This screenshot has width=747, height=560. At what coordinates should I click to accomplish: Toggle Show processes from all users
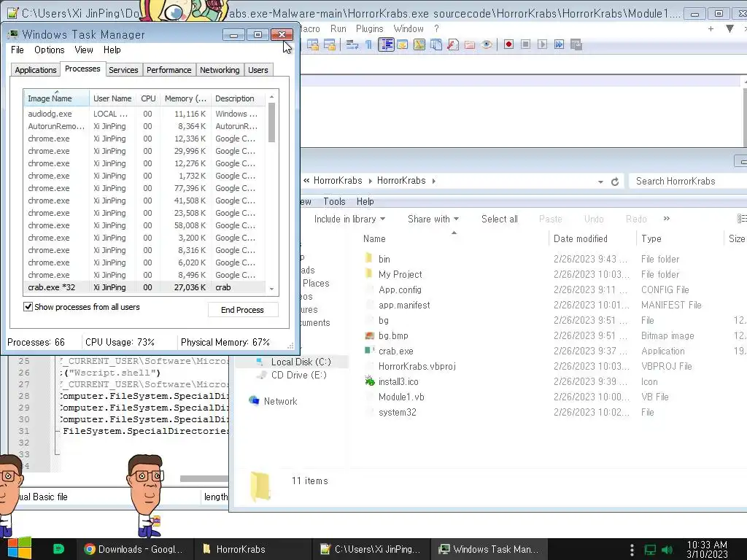point(28,307)
